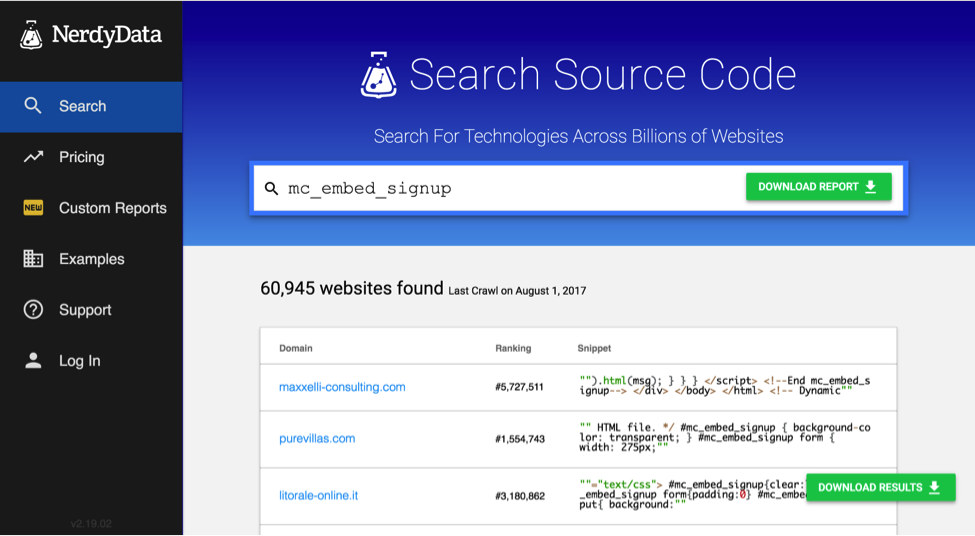975x536 pixels.
Task: Click the 60,945 websites found text
Action: pos(351,289)
